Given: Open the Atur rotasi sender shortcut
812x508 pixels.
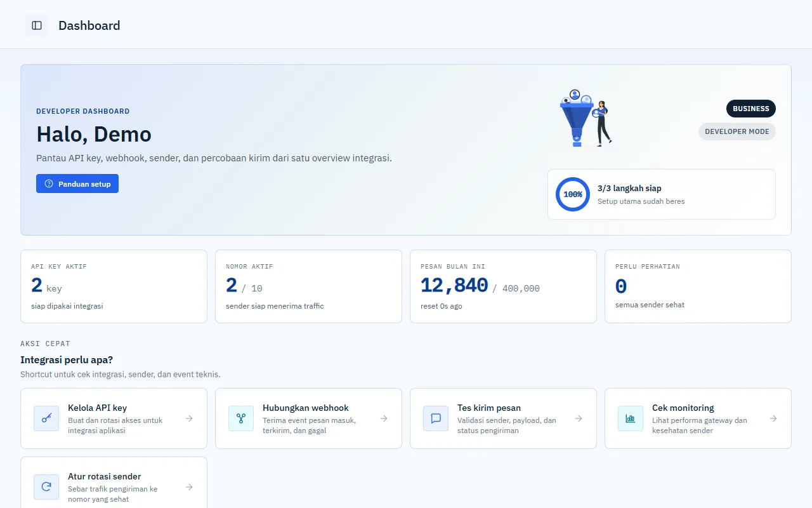Looking at the screenshot, I should 114,483.
